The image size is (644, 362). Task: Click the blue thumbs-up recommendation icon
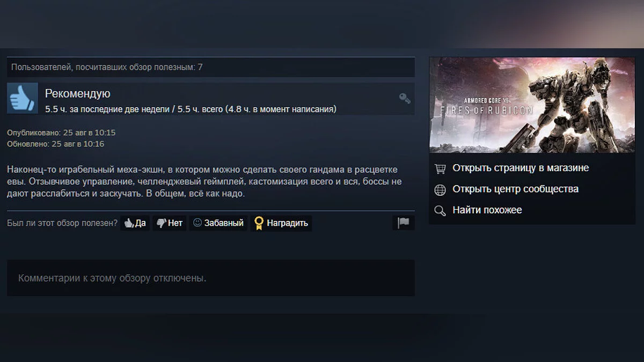click(23, 98)
